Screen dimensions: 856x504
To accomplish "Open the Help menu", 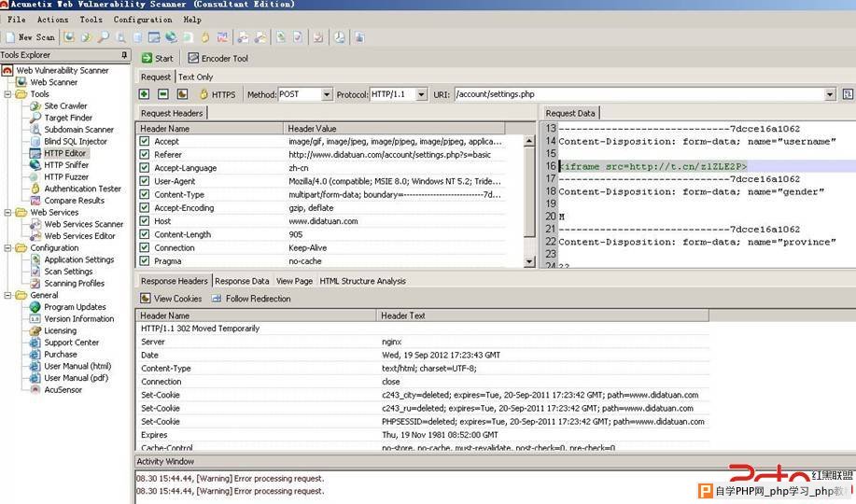I will 192,19.
